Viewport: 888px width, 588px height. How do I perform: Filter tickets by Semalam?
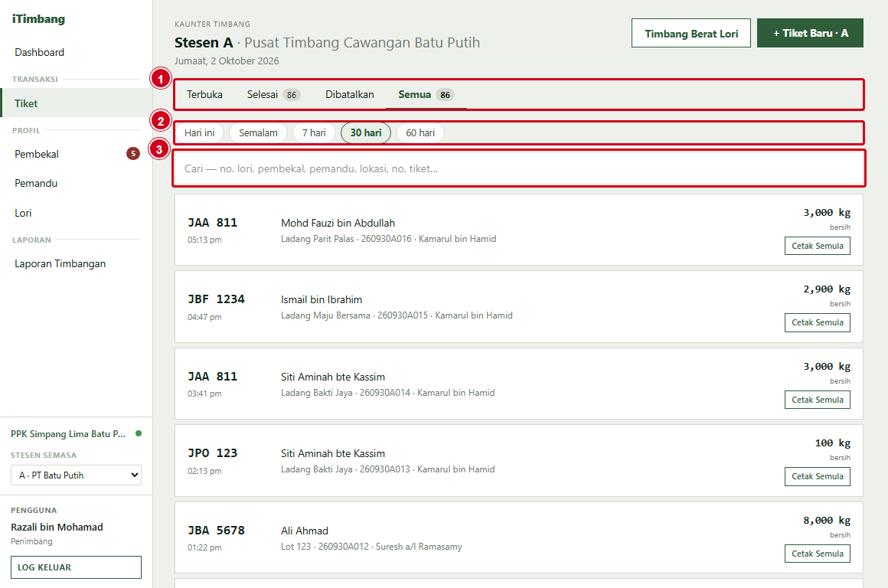tap(258, 132)
